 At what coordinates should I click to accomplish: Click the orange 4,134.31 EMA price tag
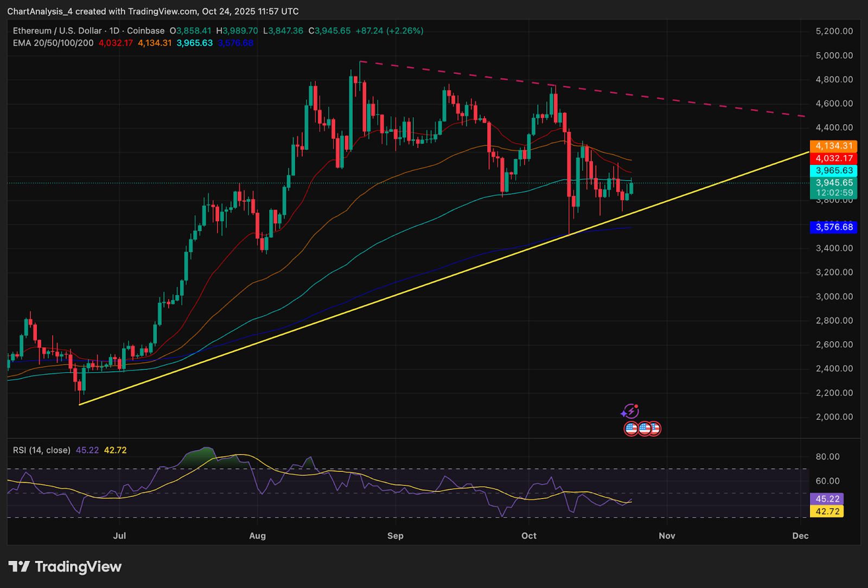[833, 146]
